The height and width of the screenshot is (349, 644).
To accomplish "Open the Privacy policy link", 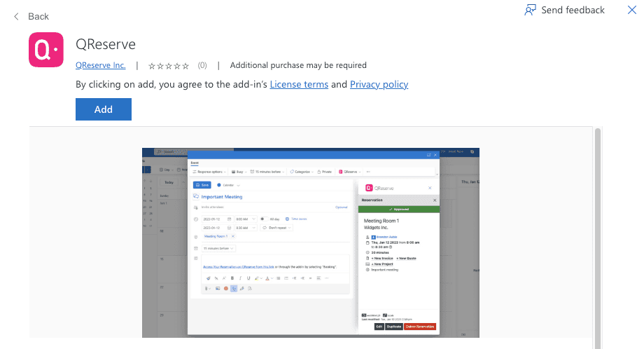I will tap(379, 84).
